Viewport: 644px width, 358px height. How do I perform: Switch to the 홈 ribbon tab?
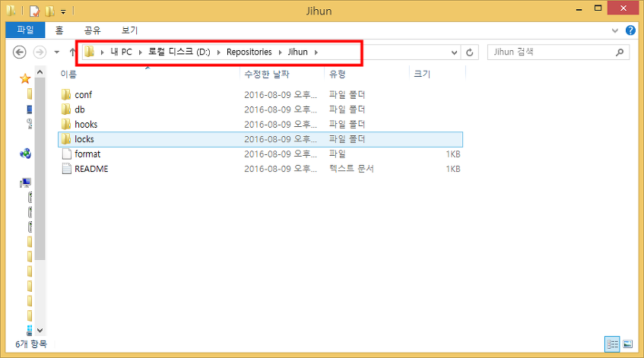(x=59, y=30)
